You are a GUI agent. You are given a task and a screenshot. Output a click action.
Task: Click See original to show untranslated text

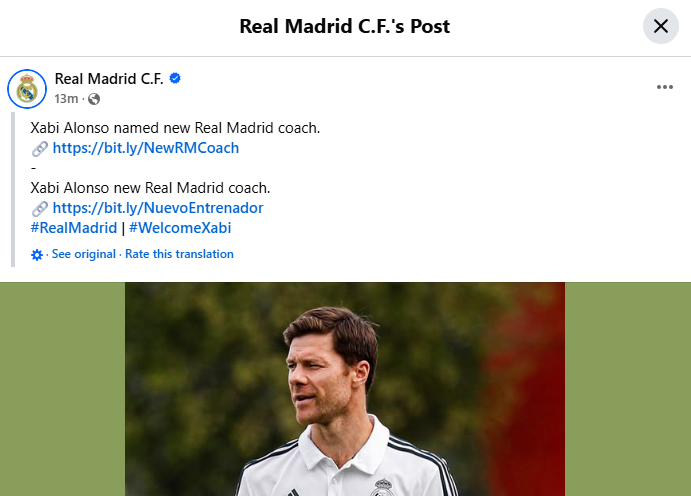(84, 254)
